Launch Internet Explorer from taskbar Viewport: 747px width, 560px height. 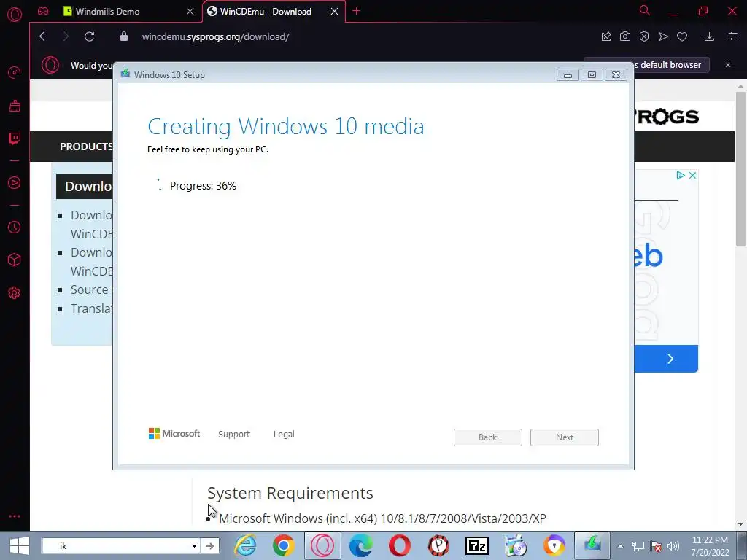coord(245,545)
